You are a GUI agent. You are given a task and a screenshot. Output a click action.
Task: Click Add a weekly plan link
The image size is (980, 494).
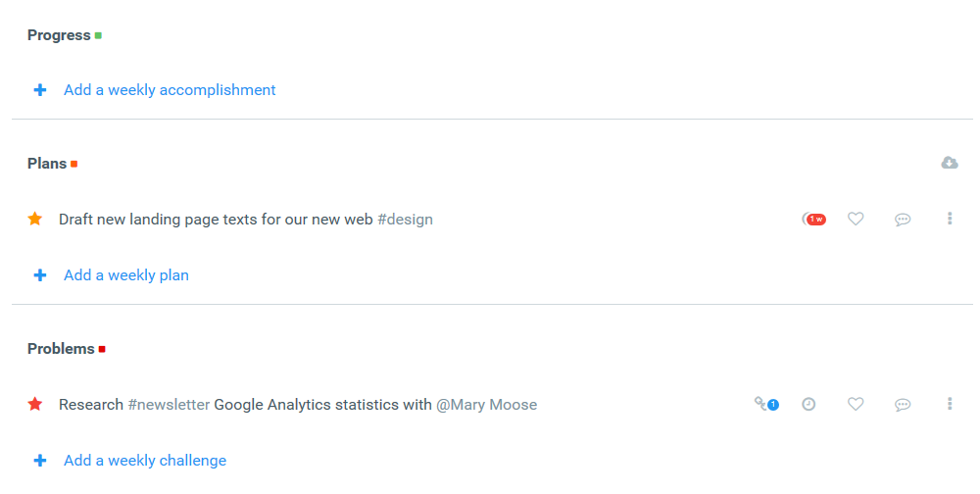126,275
